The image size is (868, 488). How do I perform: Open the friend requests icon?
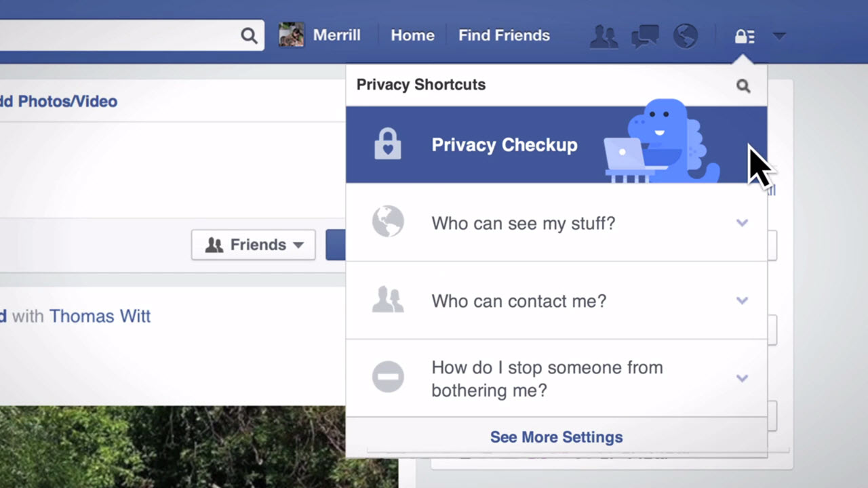[604, 36]
